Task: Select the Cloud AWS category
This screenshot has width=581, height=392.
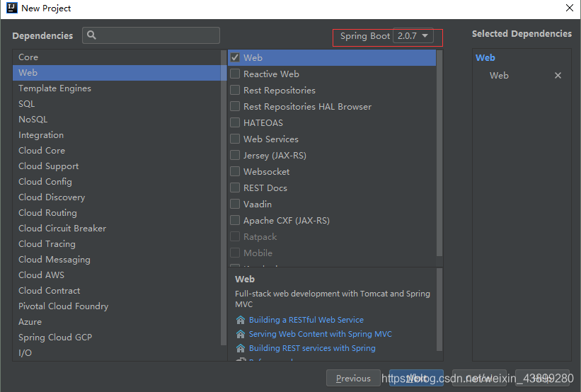Action: (x=117, y=275)
